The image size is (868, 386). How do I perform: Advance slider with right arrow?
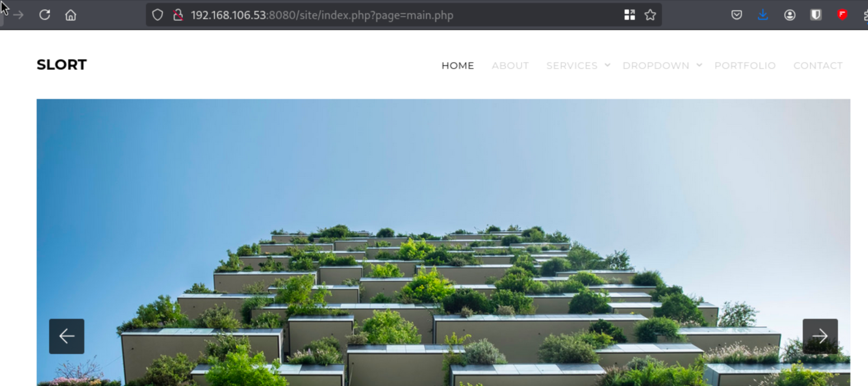pyautogui.click(x=820, y=336)
